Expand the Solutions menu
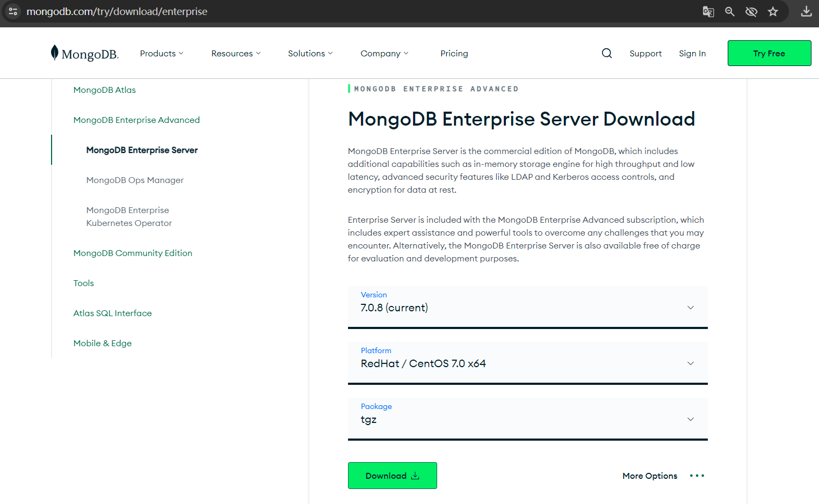 (310, 53)
